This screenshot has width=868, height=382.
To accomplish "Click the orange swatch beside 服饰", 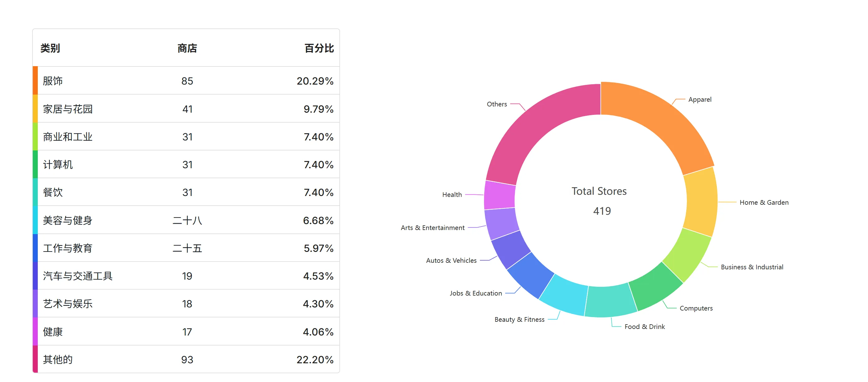I will click(x=35, y=81).
